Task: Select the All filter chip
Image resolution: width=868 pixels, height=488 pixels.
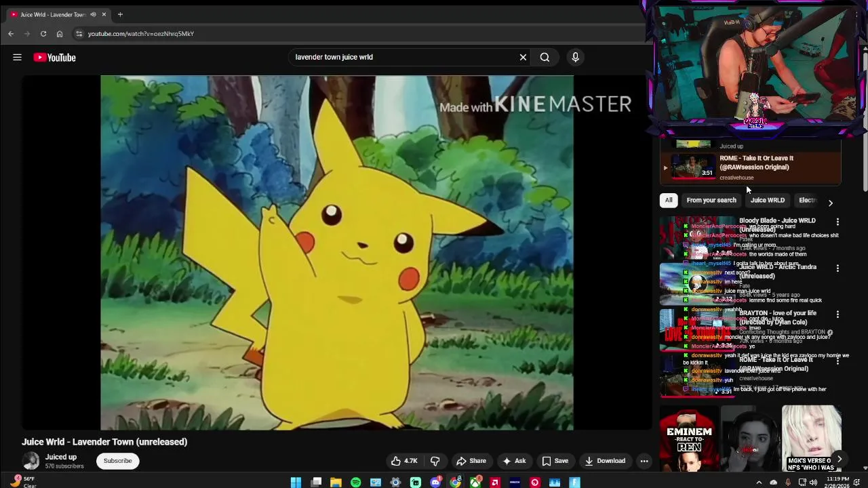Action: click(669, 200)
